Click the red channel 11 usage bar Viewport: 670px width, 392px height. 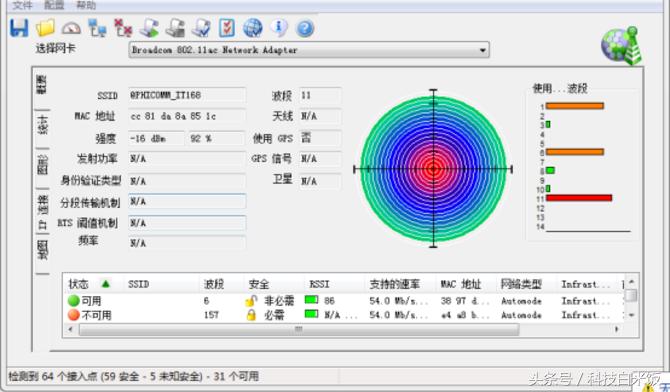(x=579, y=197)
